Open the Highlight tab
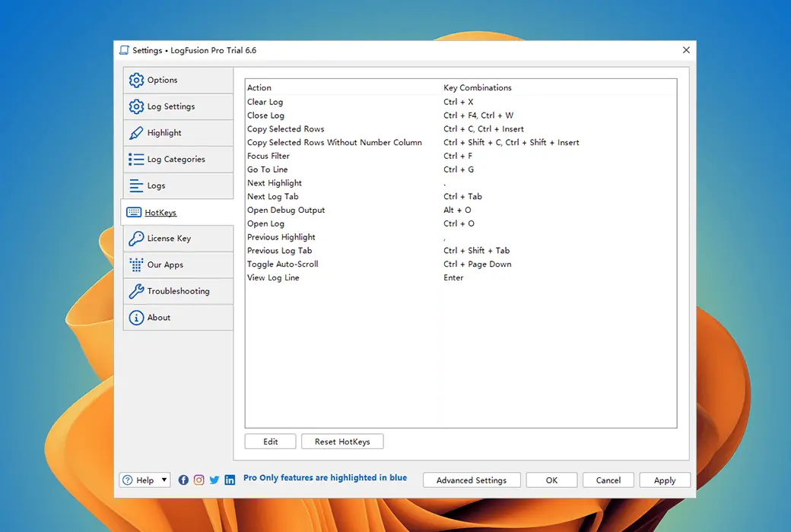 tap(178, 133)
